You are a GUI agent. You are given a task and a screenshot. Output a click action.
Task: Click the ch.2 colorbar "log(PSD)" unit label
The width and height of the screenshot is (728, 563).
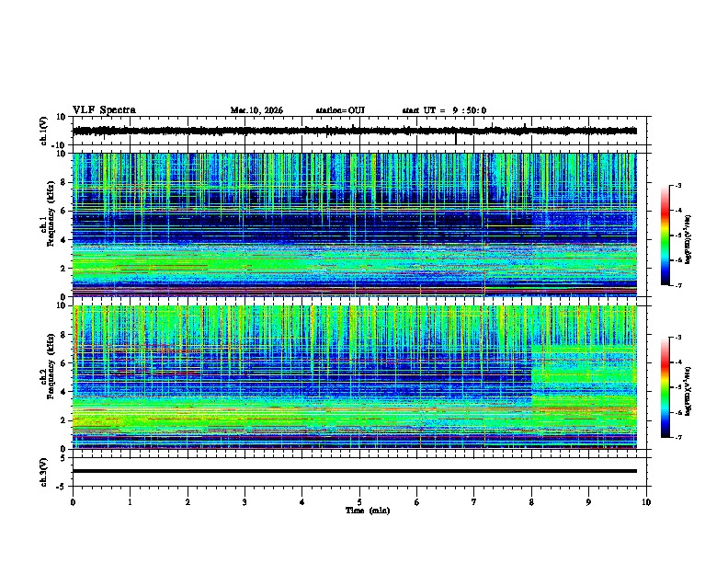click(x=688, y=391)
